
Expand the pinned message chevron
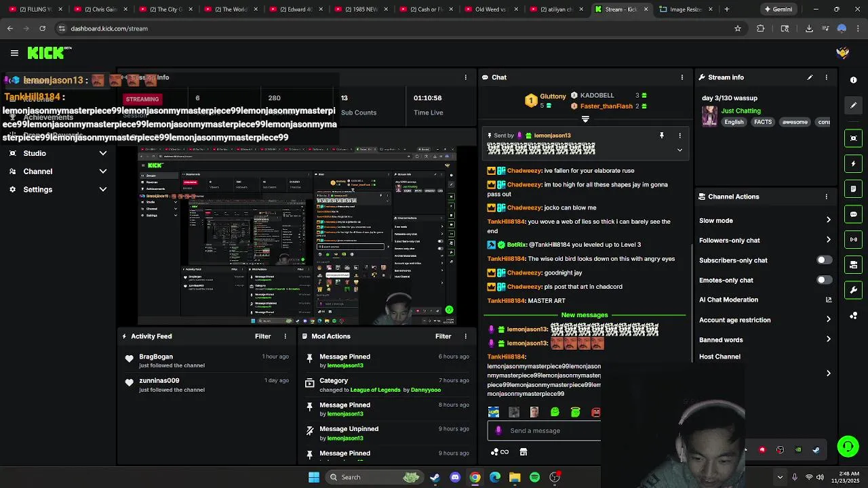point(679,150)
